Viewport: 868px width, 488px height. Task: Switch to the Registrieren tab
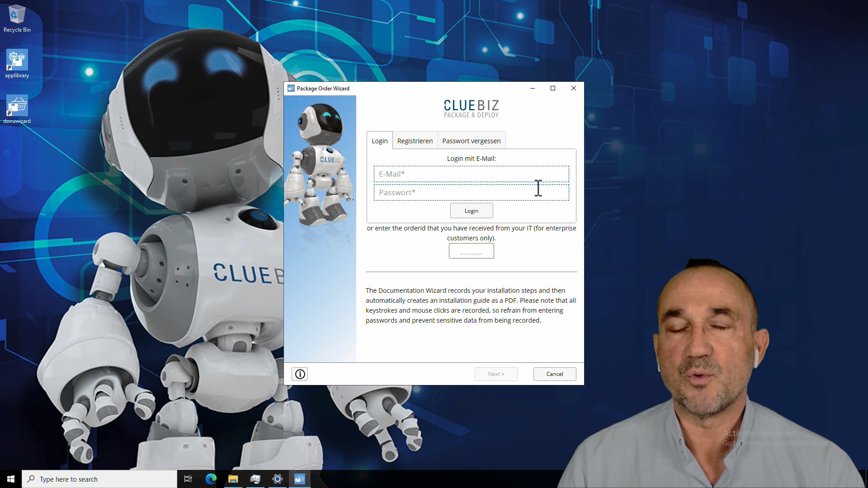click(415, 141)
